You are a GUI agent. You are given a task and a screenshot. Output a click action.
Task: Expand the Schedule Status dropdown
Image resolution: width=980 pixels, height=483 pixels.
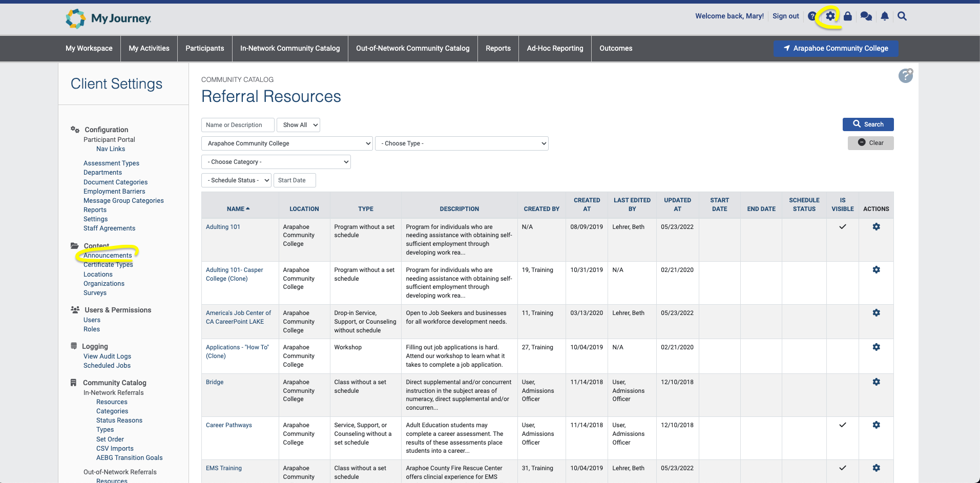(x=236, y=180)
